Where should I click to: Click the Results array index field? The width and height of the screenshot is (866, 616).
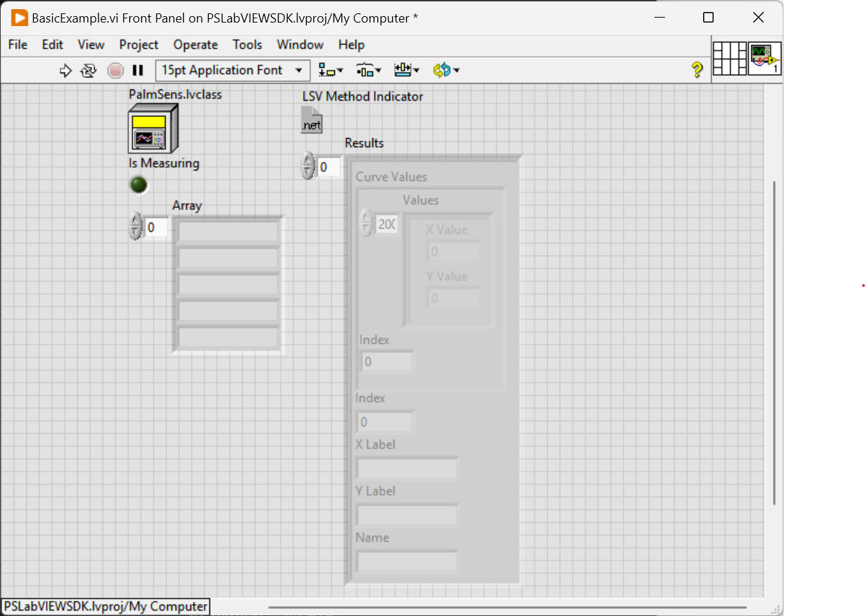coord(329,167)
